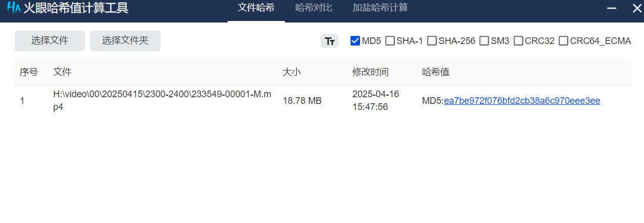Close the hash tool window
644x223 pixels.
(637, 8)
